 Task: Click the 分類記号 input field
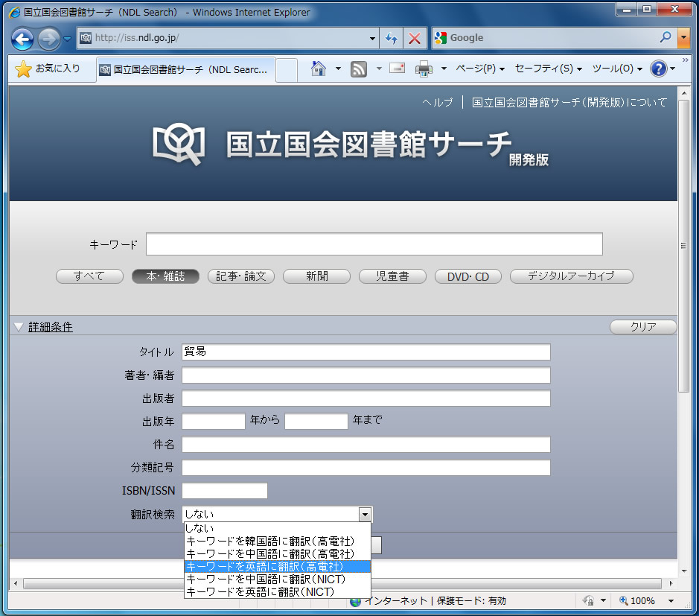pyautogui.click(x=366, y=468)
